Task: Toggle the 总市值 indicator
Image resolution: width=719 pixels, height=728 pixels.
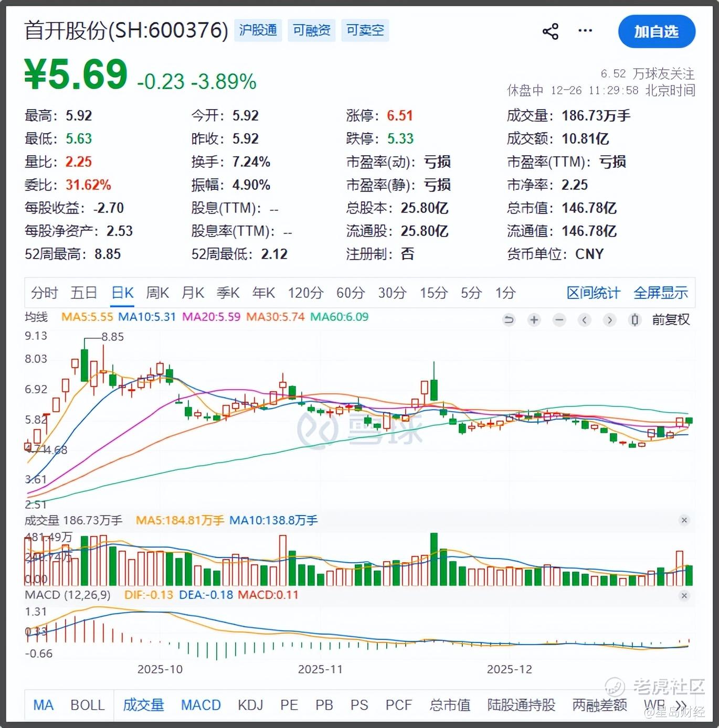Action: (x=450, y=705)
